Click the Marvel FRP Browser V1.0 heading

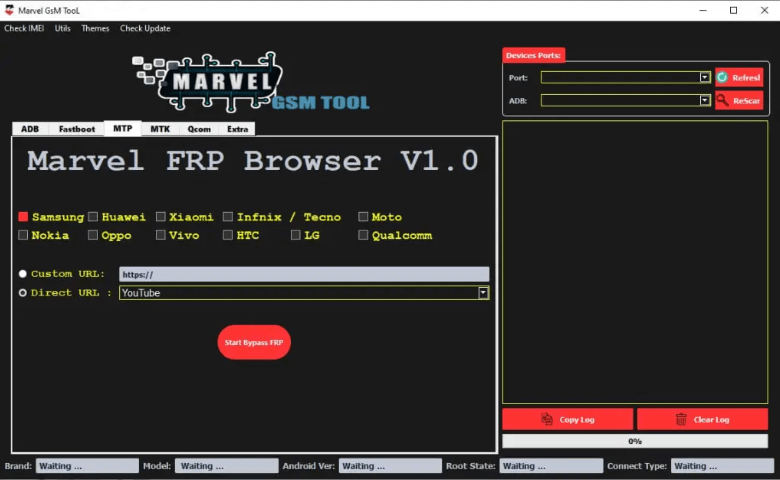click(x=253, y=161)
